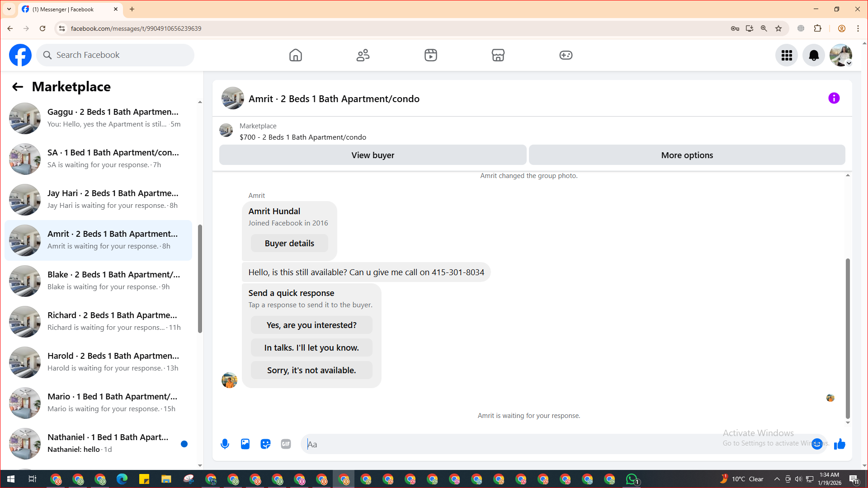Send quick reply 'Yes, are you interested?'

311,325
